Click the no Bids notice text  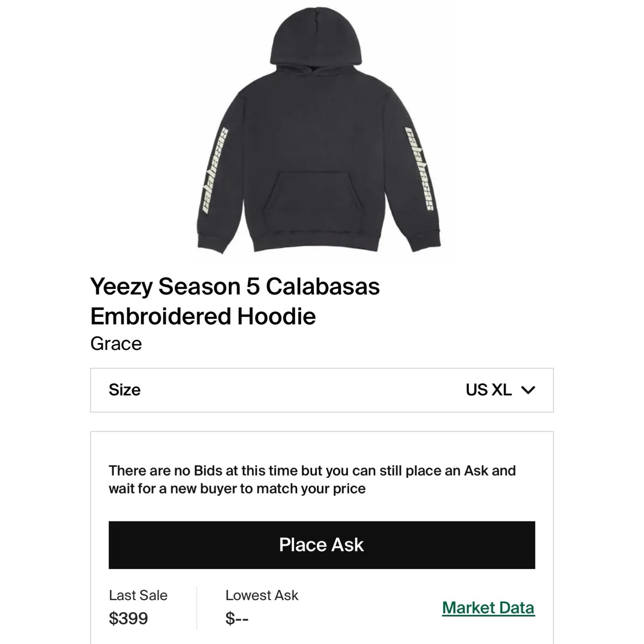point(312,479)
